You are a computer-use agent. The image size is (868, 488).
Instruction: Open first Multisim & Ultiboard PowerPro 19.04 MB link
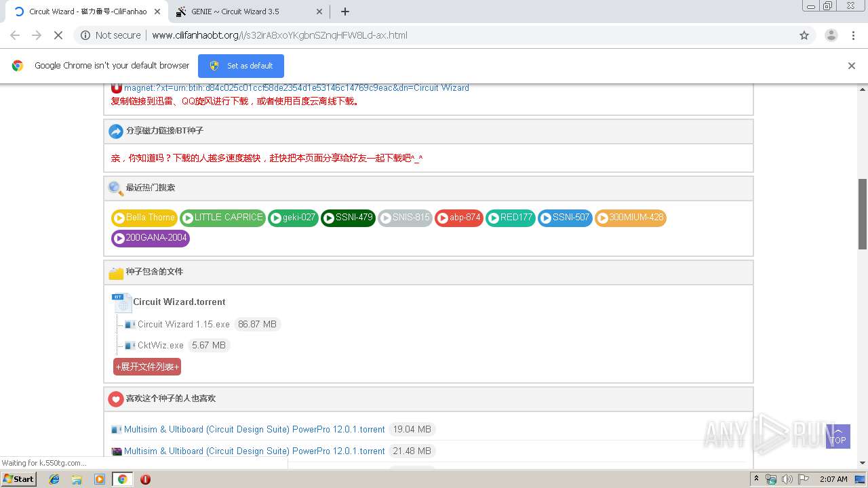tap(254, 430)
